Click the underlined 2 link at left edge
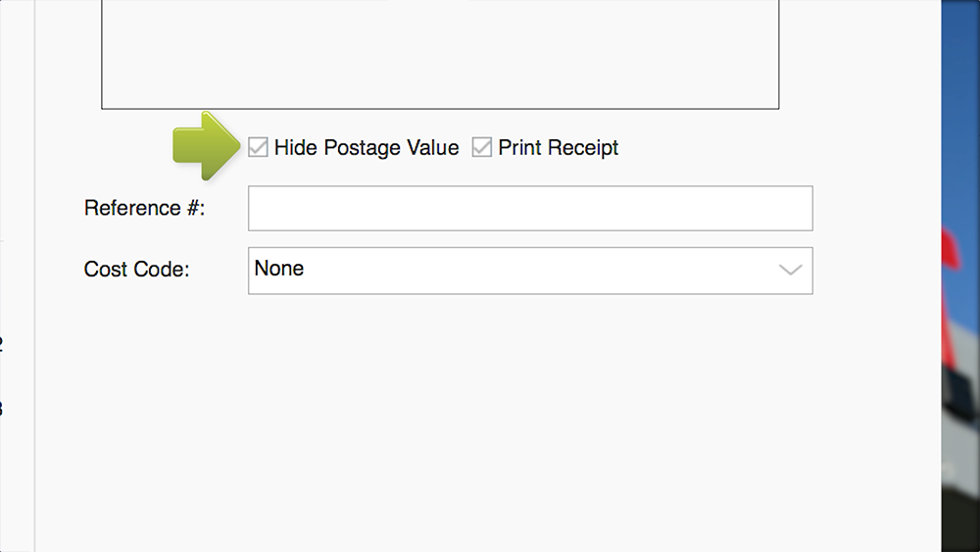Viewport: 980px width, 552px height. tap(1, 343)
